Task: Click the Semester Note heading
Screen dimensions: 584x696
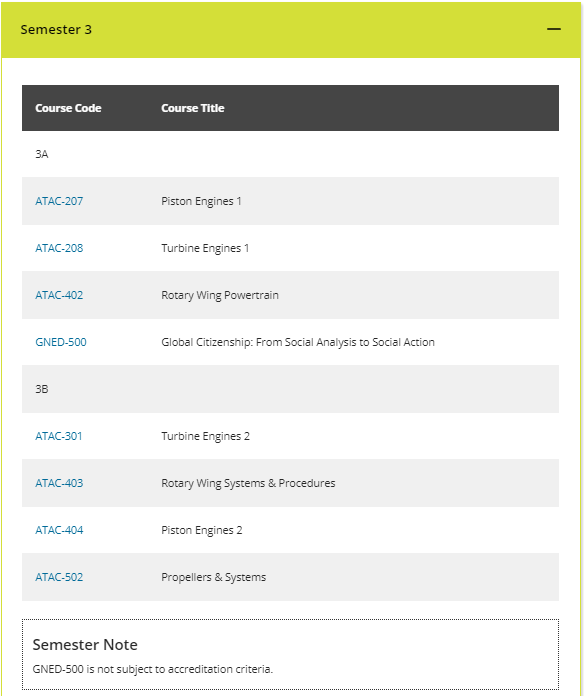Action: [85, 645]
